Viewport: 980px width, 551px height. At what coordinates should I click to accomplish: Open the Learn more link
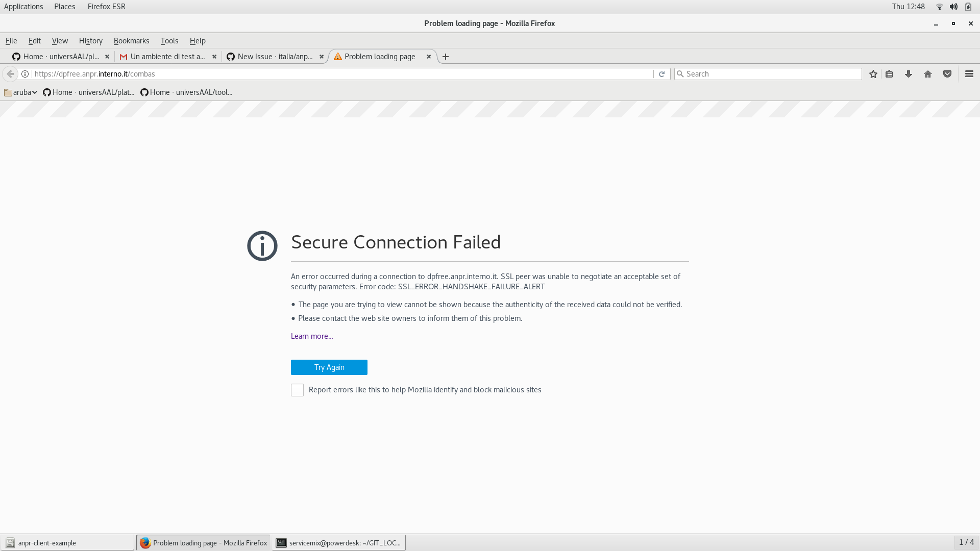coord(311,336)
